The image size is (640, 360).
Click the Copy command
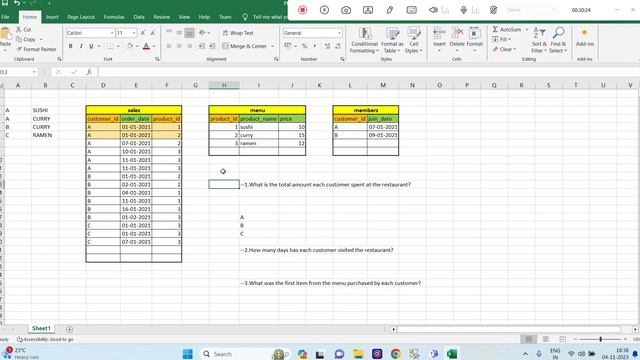26,39
